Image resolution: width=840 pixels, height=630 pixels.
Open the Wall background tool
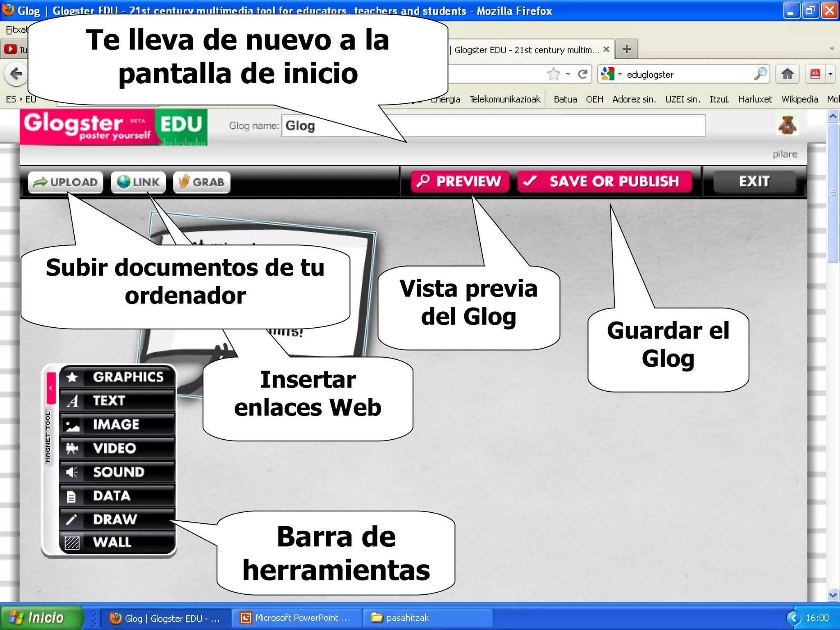pos(117,543)
